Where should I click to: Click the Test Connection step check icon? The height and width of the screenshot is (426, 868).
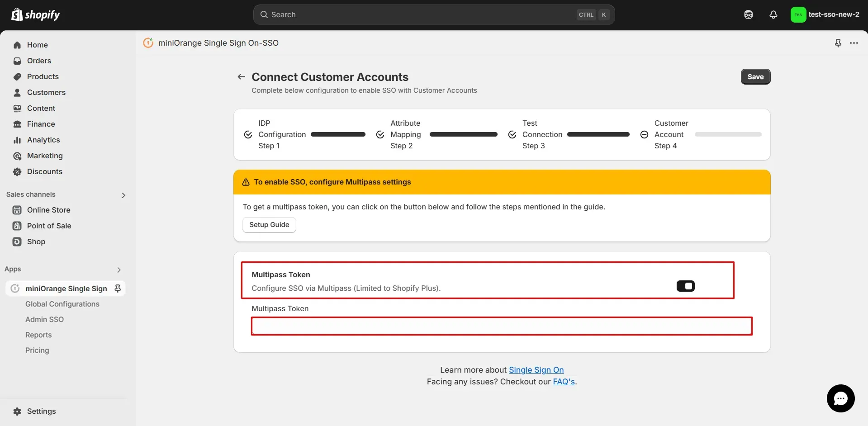512,134
